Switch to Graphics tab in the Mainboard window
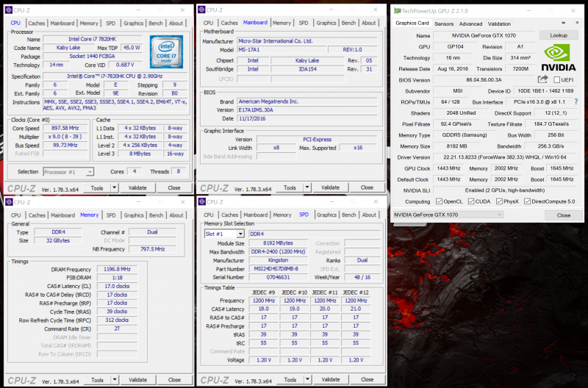 (326, 23)
